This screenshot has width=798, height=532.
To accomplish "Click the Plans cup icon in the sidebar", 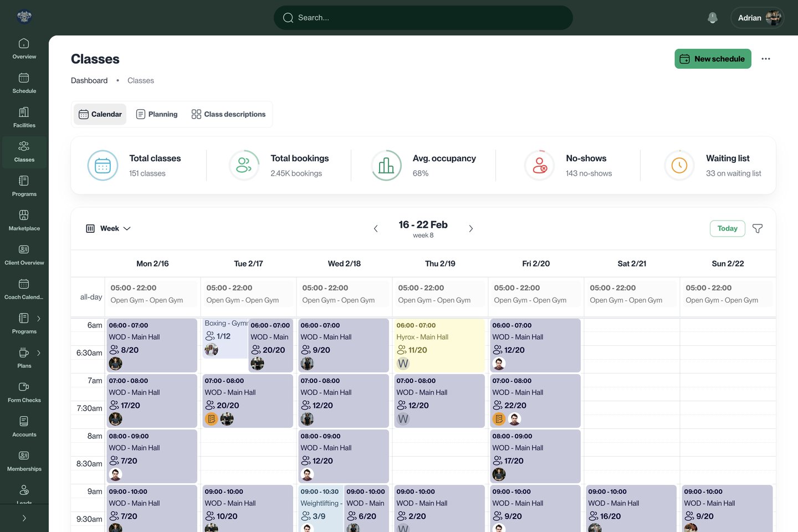I will (x=24, y=352).
